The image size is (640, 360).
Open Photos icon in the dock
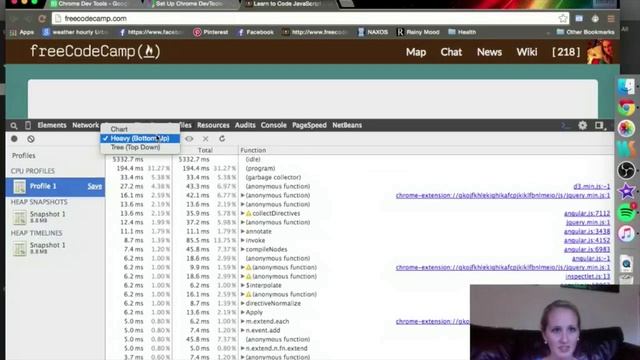626,129
